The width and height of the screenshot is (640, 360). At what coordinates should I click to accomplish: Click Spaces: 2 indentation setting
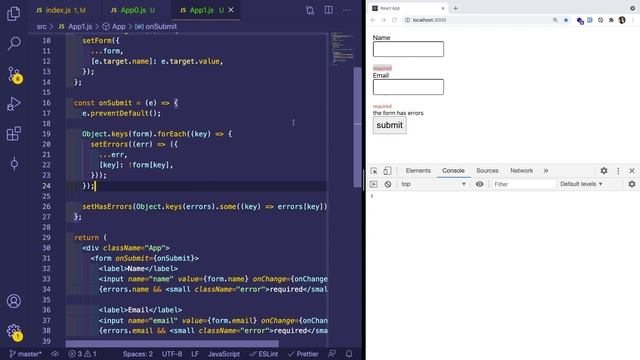pos(138,354)
